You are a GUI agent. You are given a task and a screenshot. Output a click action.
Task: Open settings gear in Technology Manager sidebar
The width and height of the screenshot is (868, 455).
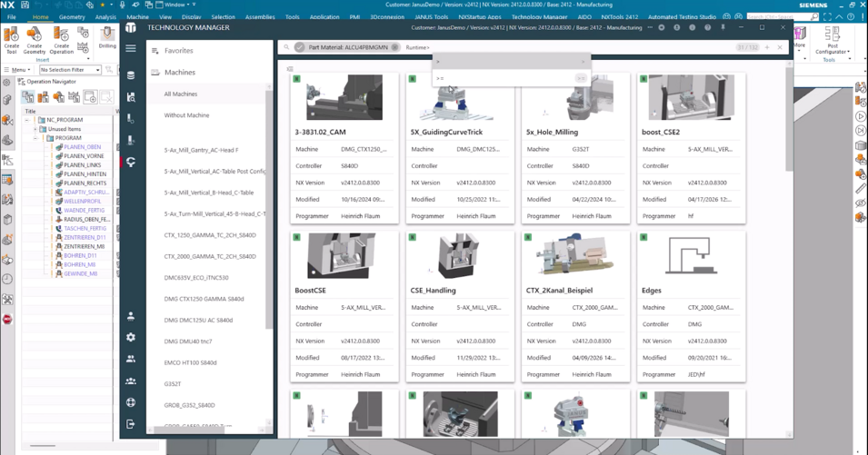[x=131, y=337]
